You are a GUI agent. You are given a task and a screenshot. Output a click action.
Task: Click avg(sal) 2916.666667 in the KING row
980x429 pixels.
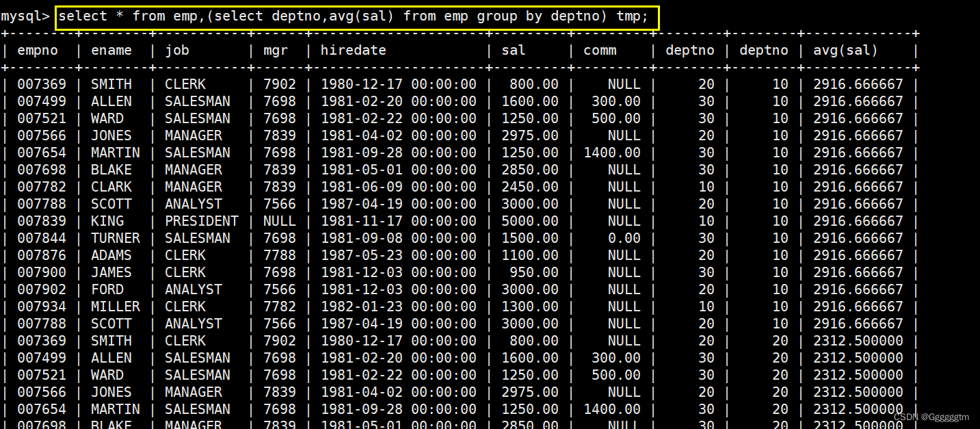coord(858,221)
